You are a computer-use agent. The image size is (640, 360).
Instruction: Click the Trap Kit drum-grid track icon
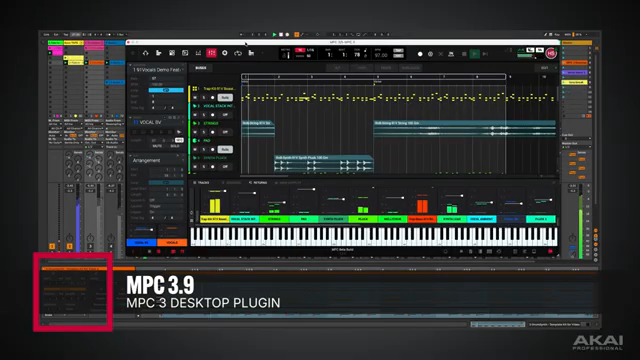click(x=195, y=89)
